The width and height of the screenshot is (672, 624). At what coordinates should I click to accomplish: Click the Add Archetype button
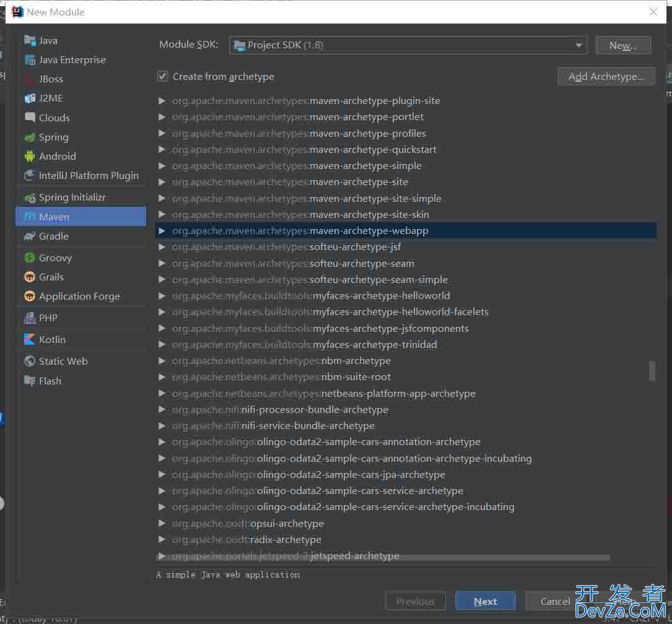pyautogui.click(x=606, y=76)
